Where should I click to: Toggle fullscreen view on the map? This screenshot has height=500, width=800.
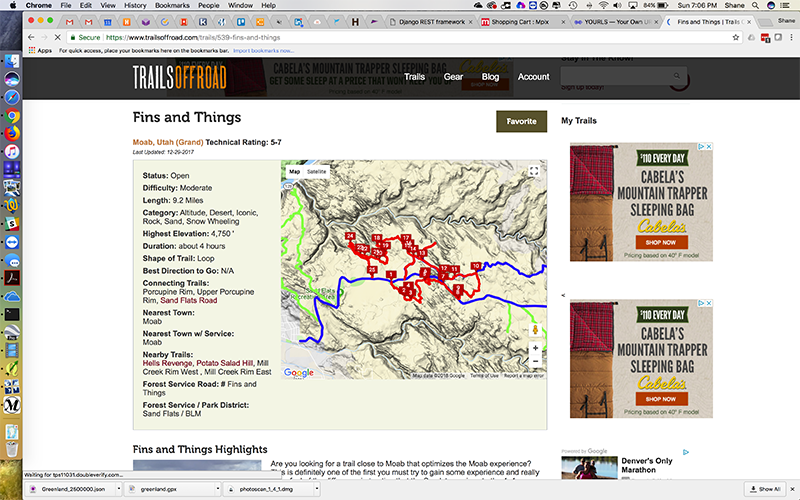click(x=534, y=171)
